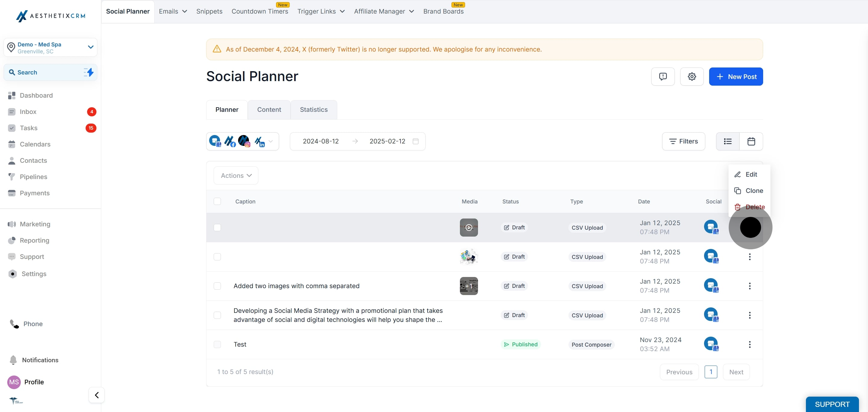Open three-dot menu for the Test post
This screenshot has width=868, height=412.
[749, 344]
